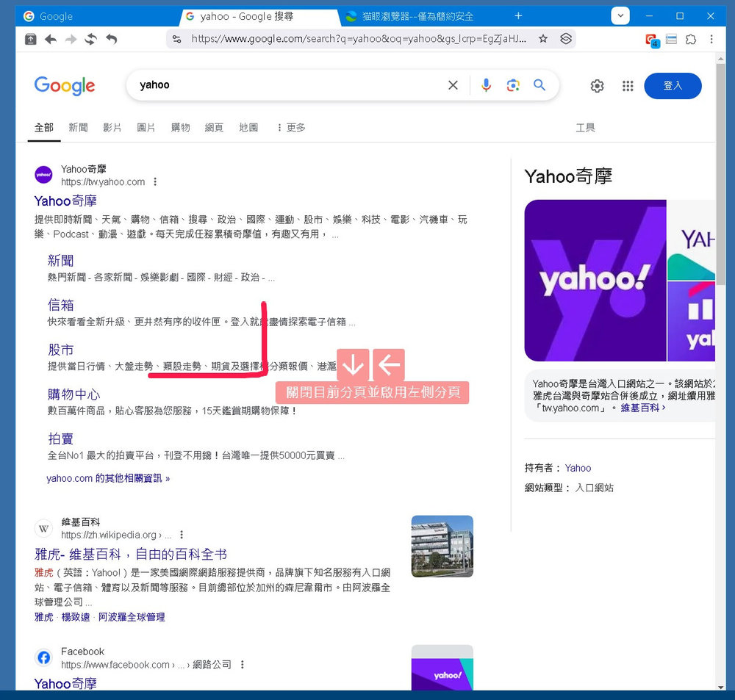Click the Yahoo奇摩 Facebook result title
Viewport: 735px width, 700px height.
pyautogui.click(x=65, y=684)
